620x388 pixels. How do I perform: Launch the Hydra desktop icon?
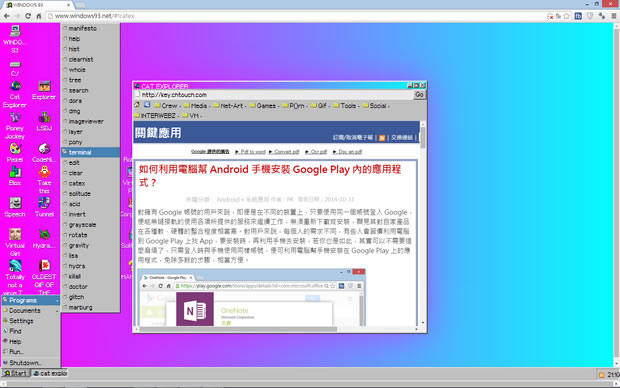(44, 238)
